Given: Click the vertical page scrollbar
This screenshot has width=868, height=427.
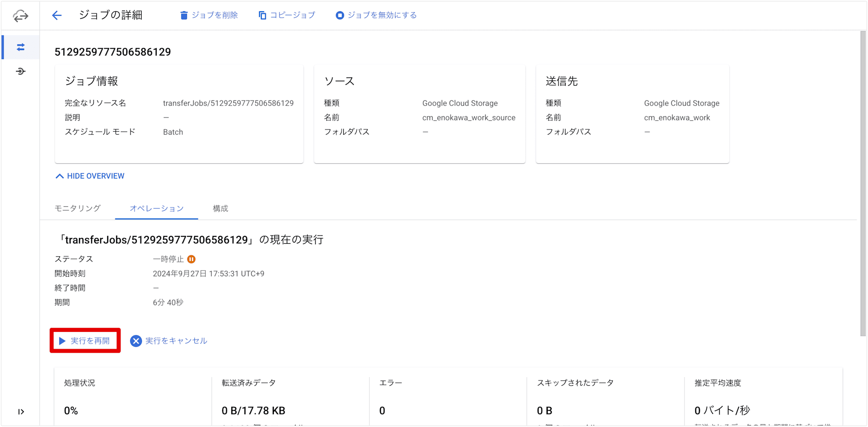Looking at the screenshot, I should (x=863, y=184).
